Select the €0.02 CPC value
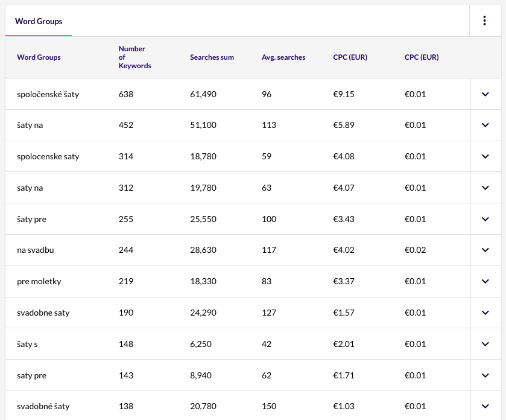The image size is (506, 420). coord(416,250)
